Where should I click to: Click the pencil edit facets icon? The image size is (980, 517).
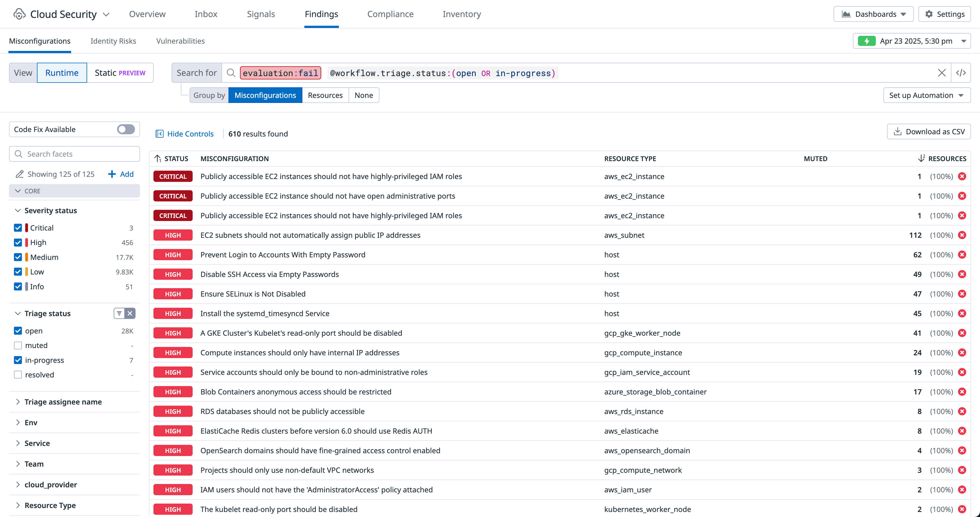coord(19,174)
